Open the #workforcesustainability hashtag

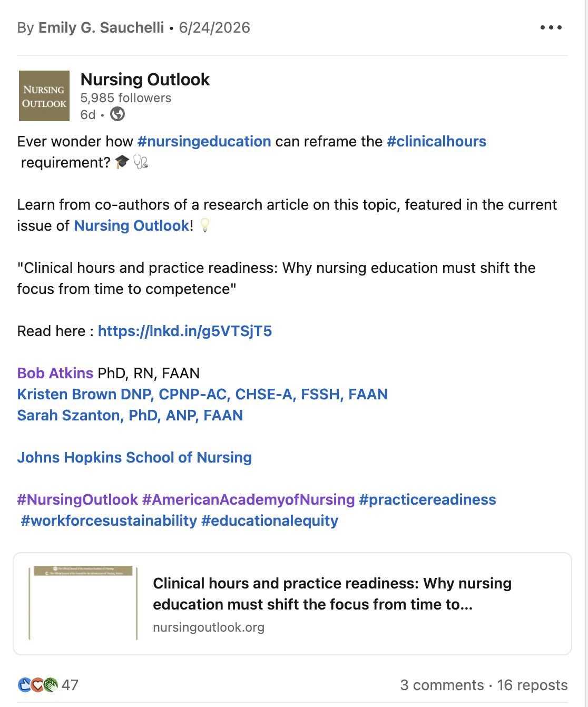tap(109, 521)
